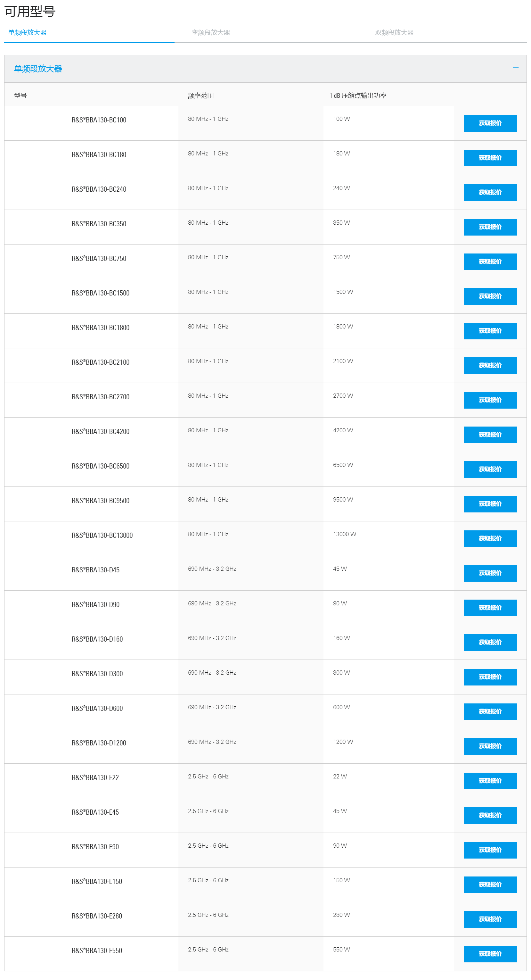Open the R&S BBA130-E150 model link
This screenshot has width=531, height=980.
(x=96, y=882)
